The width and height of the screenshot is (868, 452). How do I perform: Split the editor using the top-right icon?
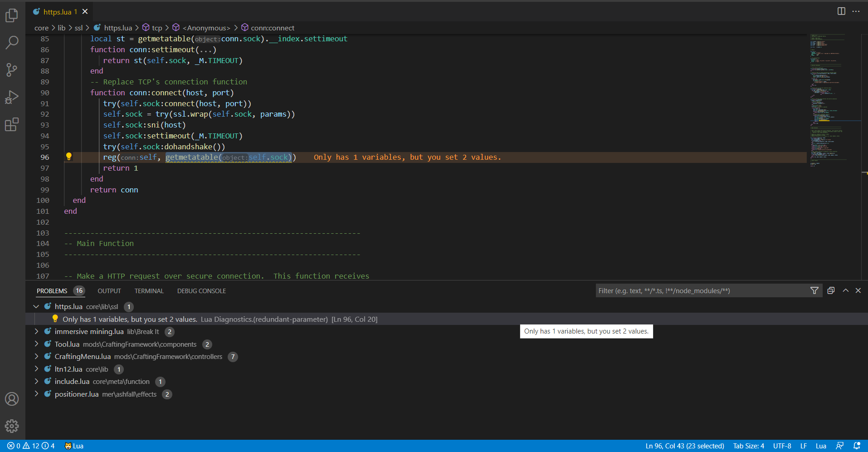[842, 11]
